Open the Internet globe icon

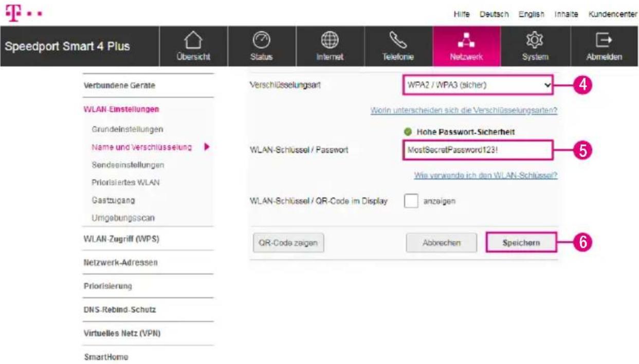point(330,40)
